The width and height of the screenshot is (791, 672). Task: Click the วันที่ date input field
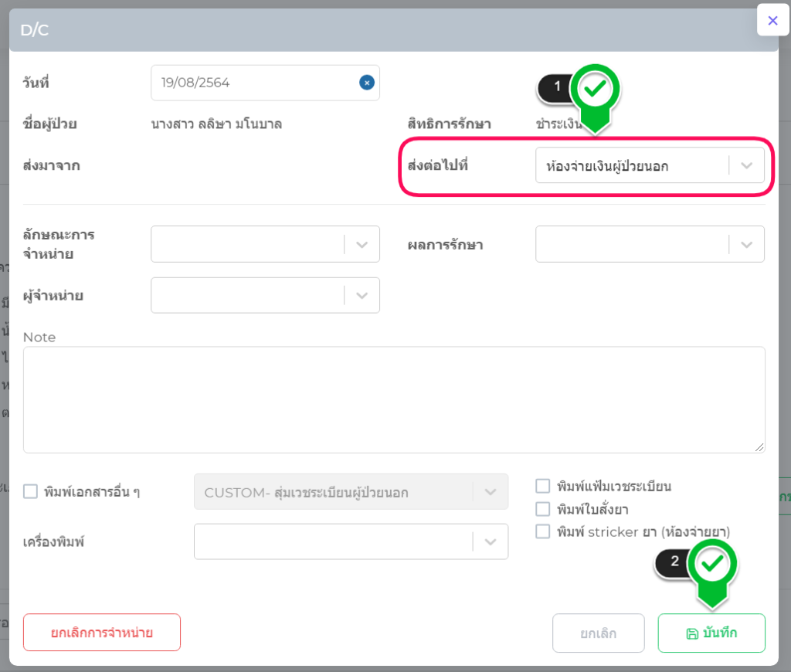(x=255, y=83)
